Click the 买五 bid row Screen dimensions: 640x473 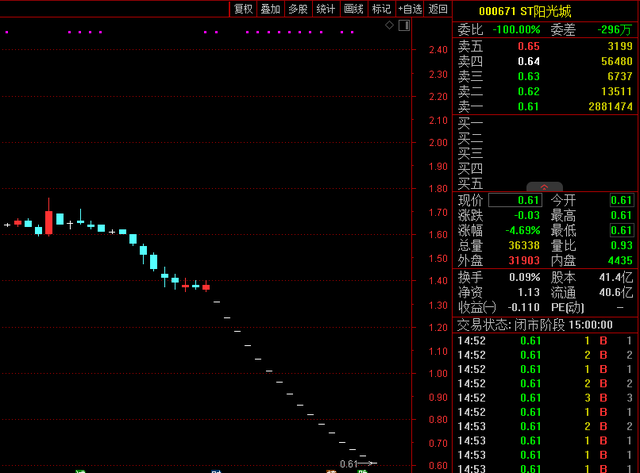pos(545,184)
